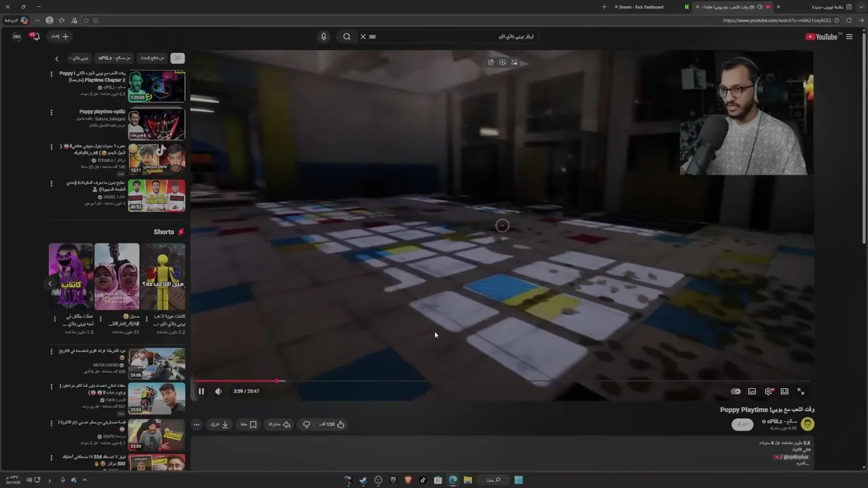The image size is (868, 488).
Task: Open the Create plus button
Action: point(61,37)
